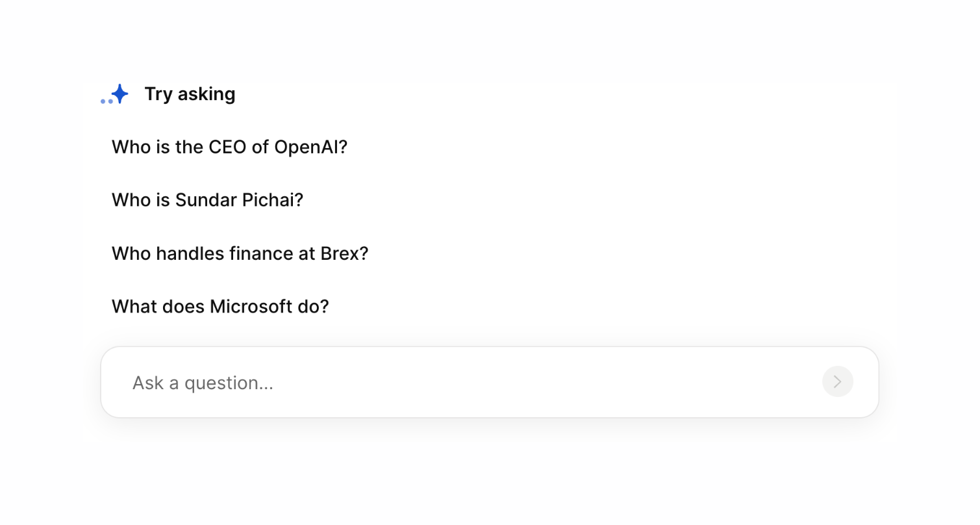Submit the question with the chevron icon
The width and height of the screenshot is (980, 525).
tap(837, 382)
